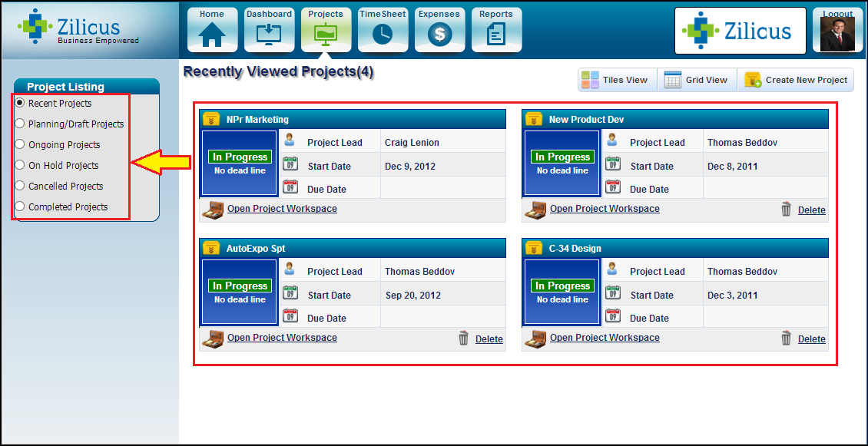Click Create New Project button
The image size is (868, 446).
796,80
